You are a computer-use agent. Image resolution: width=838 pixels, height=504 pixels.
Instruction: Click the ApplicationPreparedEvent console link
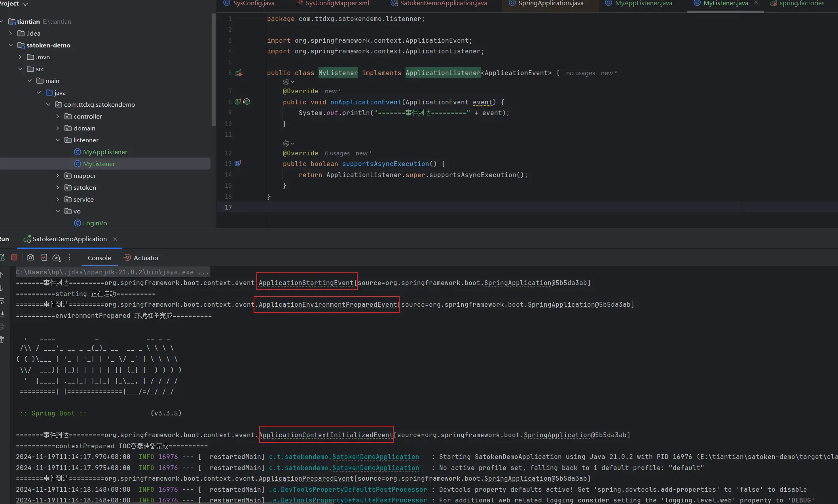click(306, 478)
